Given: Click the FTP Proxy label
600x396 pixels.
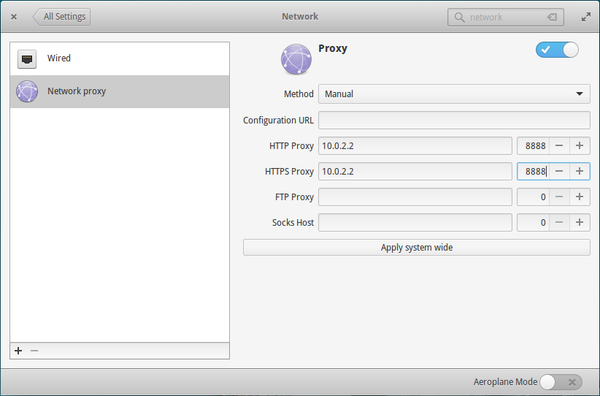Looking at the screenshot, I should pyautogui.click(x=294, y=197).
